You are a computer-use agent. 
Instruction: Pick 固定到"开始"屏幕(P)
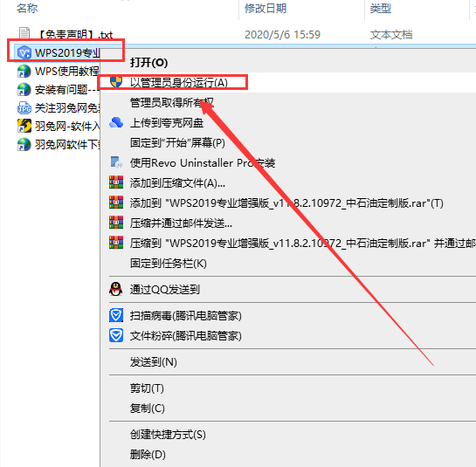click(x=177, y=142)
